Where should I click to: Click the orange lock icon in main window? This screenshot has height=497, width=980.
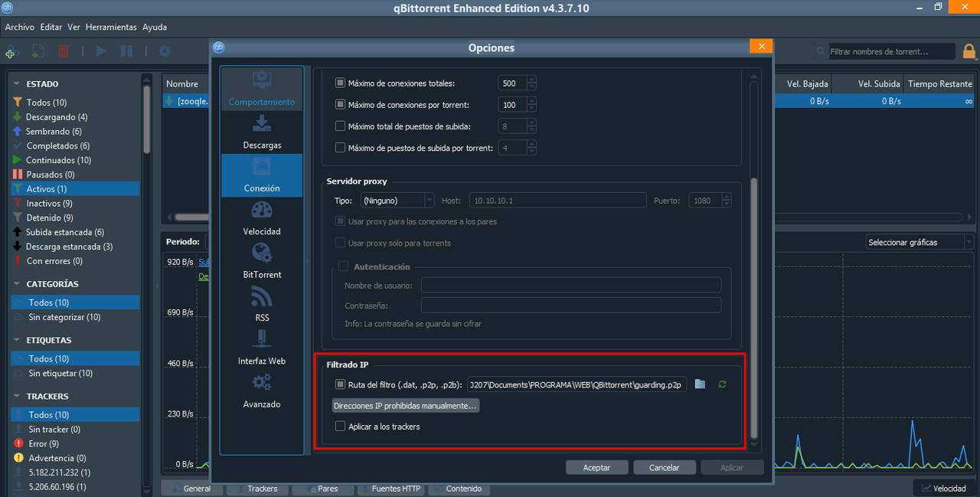[x=969, y=51]
